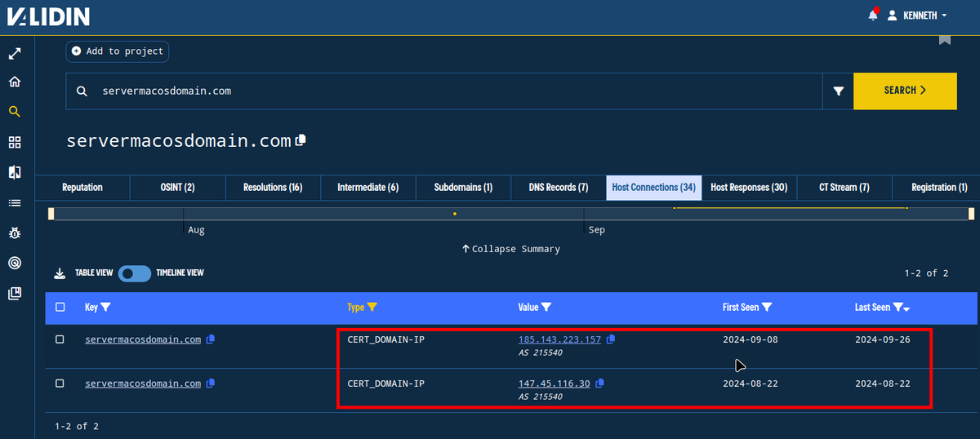
Task: Follow the 185.143.223.157 link
Action: [559, 339]
